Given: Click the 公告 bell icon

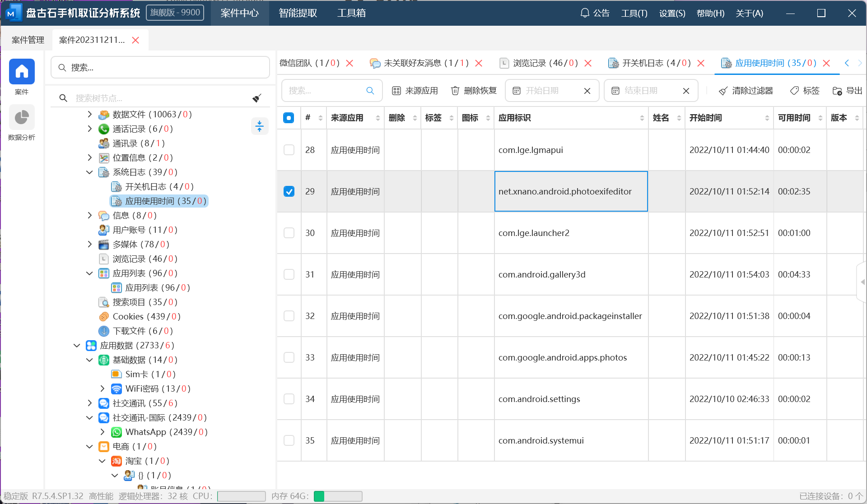Looking at the screenshot, I should [585, 13].
